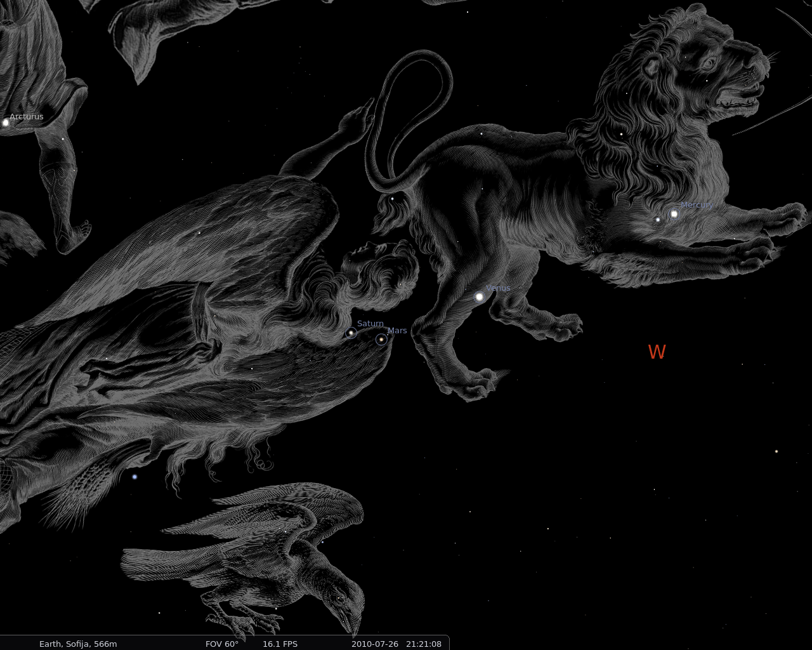Select the planet Venus
Viewport: 812px width, 650px height.
point(480,296)
